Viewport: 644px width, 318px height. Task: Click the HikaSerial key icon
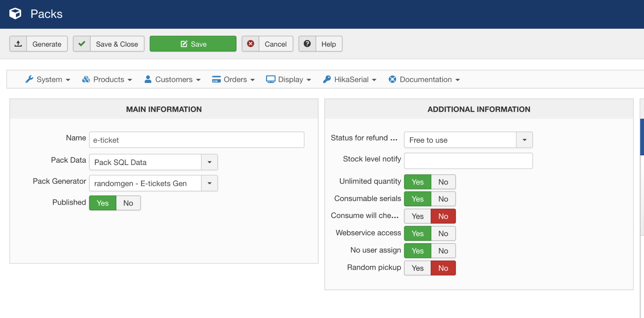[x=327, y=79]
